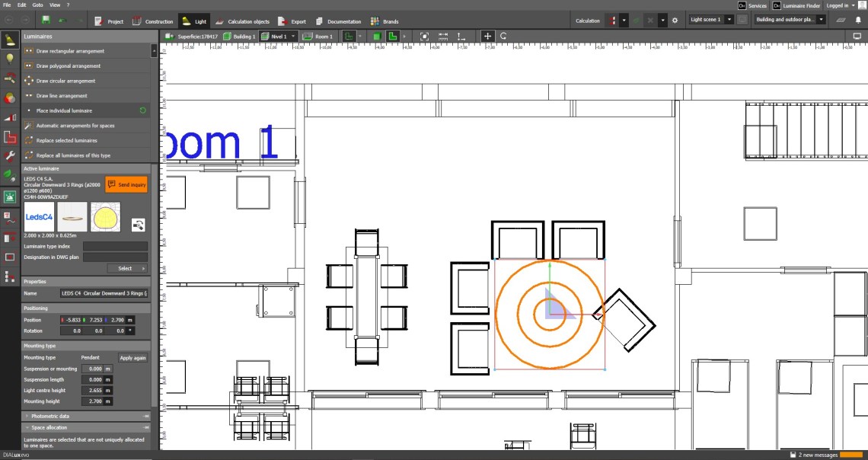Click the luminaire picker icon beside photometric thumbnail
Screen dimensions: 868x460
pos(138,224)
